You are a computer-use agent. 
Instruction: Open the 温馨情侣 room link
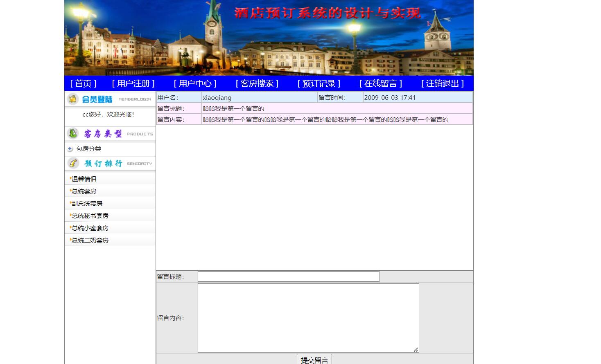coord(84,179)
